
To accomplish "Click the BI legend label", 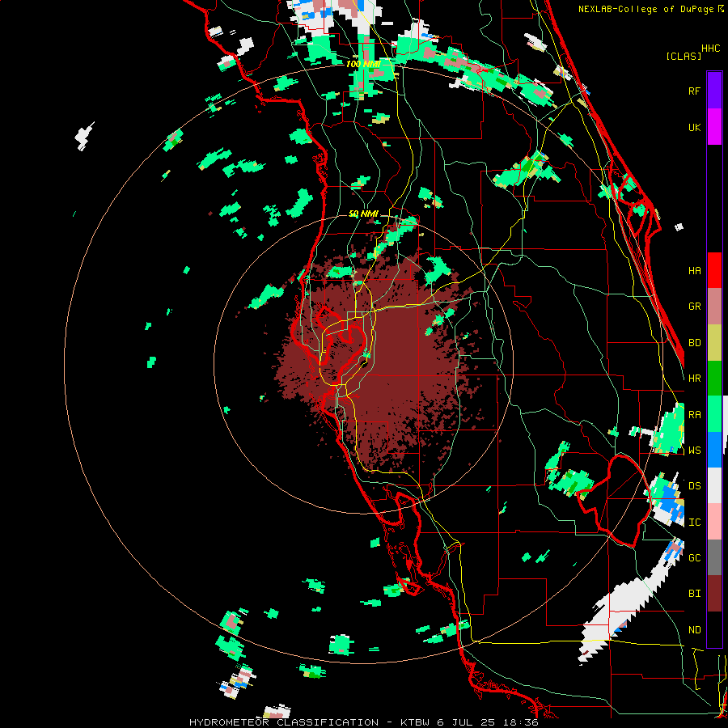I will tap(694, 594).
